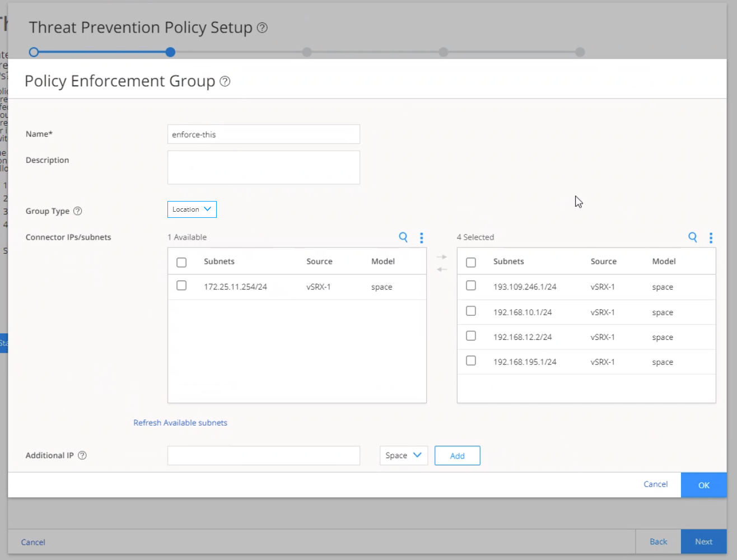Toggle select-all checkbox in Selected table header

471,262
